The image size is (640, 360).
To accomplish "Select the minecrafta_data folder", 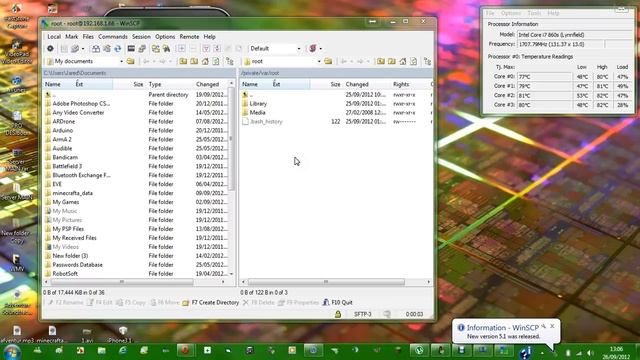I will coord(72,193).
